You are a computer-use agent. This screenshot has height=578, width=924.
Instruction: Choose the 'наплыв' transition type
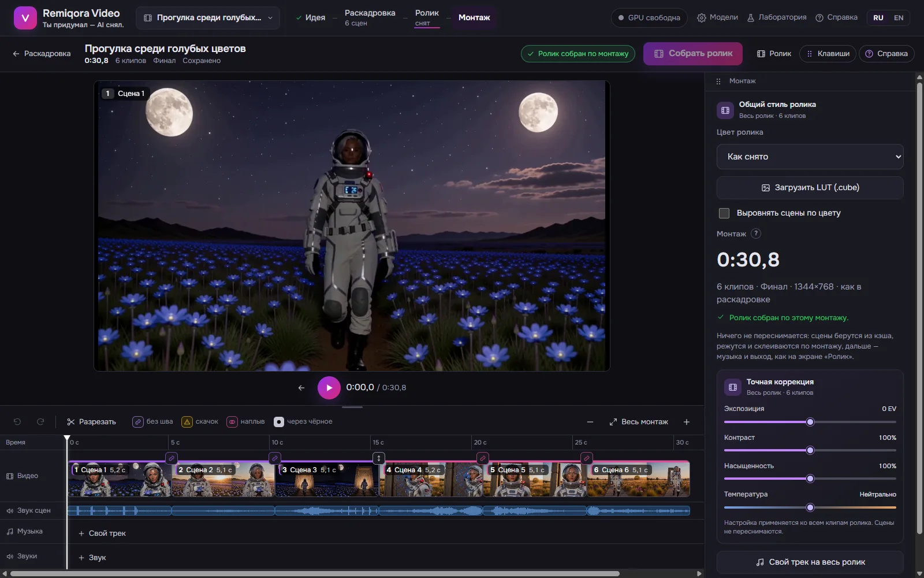click(x=245, y=422)
